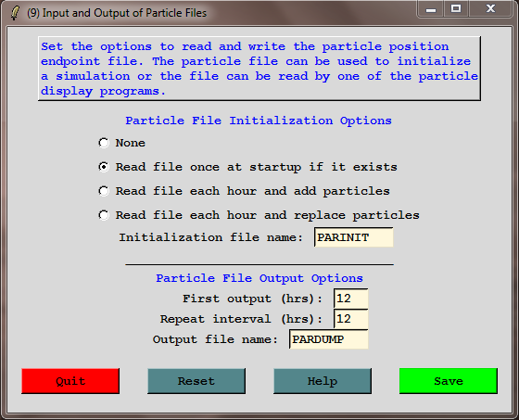The height and width of the screenshot is (420, 519).
Task: Maximize the Particle Files window
Action: point(456,9)
